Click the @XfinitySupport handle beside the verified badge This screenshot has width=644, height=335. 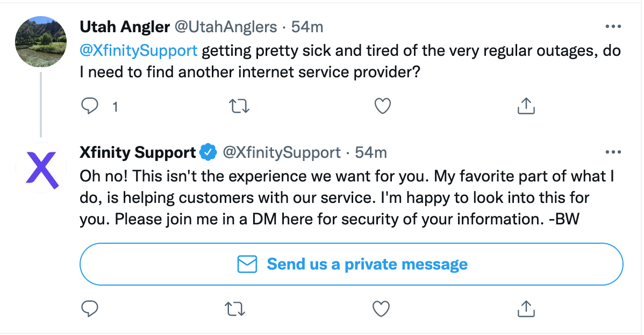pyautogui.click(x=281, y=152)
